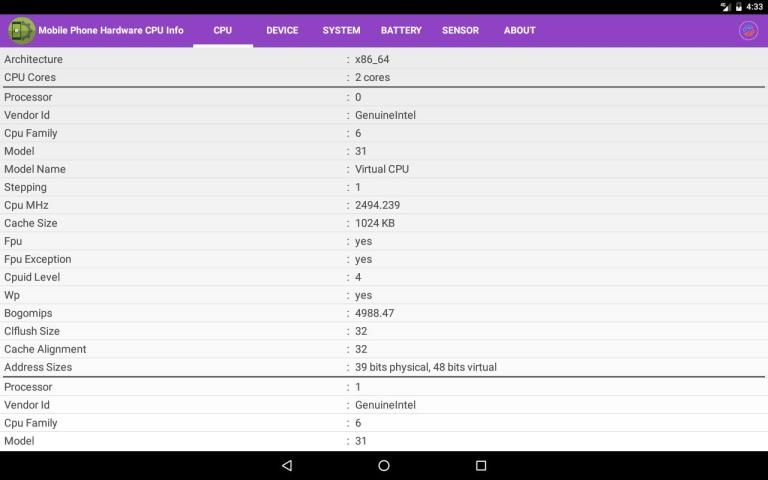This screenshot has width=768, height=480.
Task: Tap the Model Name Virtual CPU row
Action: [x=384, y=169]
